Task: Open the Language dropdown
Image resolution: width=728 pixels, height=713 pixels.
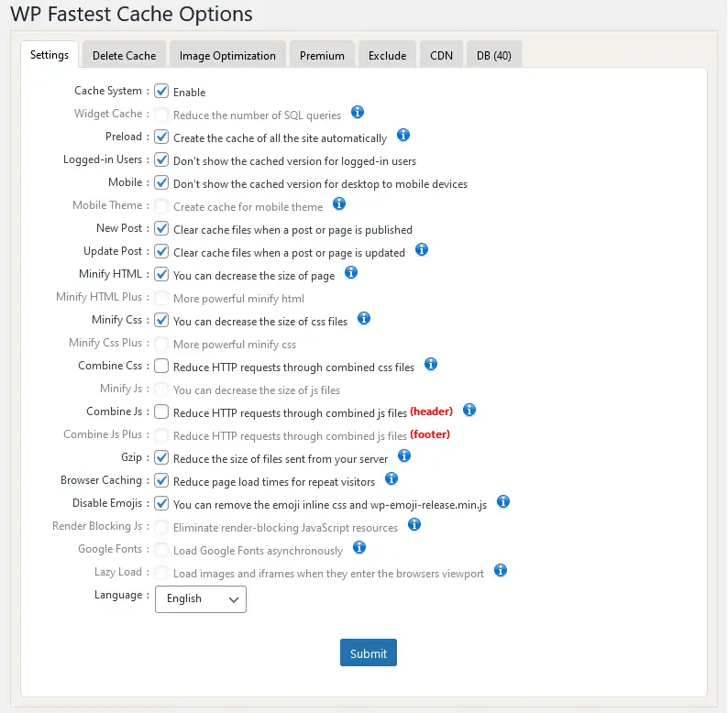Action: (x=201, y=599)
